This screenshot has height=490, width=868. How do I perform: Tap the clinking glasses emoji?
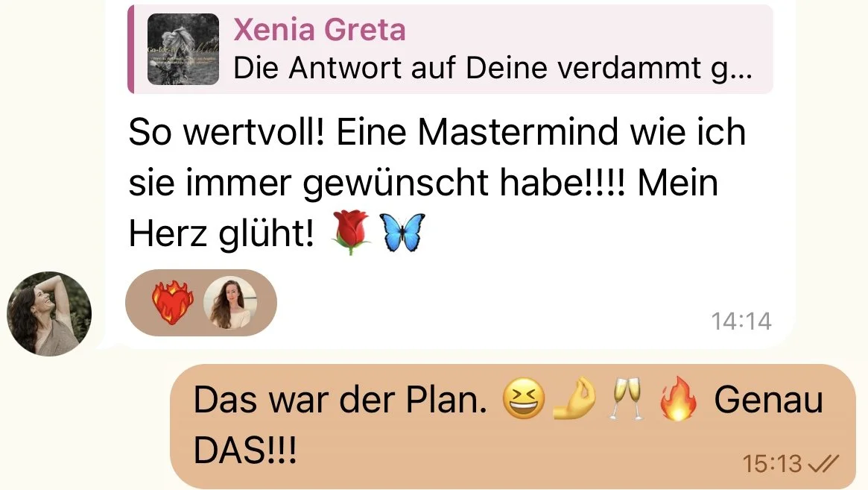(x=626, y=398)
